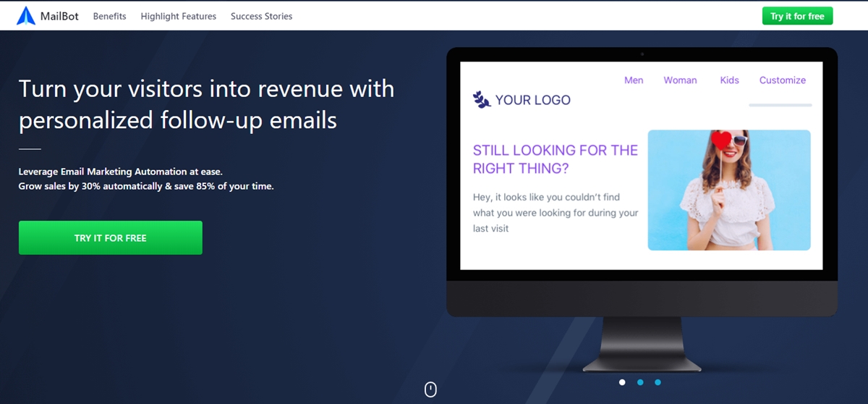The width and height of the screenshot is (868, 404).
Task: Click 'Hey, it looks like you couldn't find' paragraph
Action: click(x=556, y=212)
